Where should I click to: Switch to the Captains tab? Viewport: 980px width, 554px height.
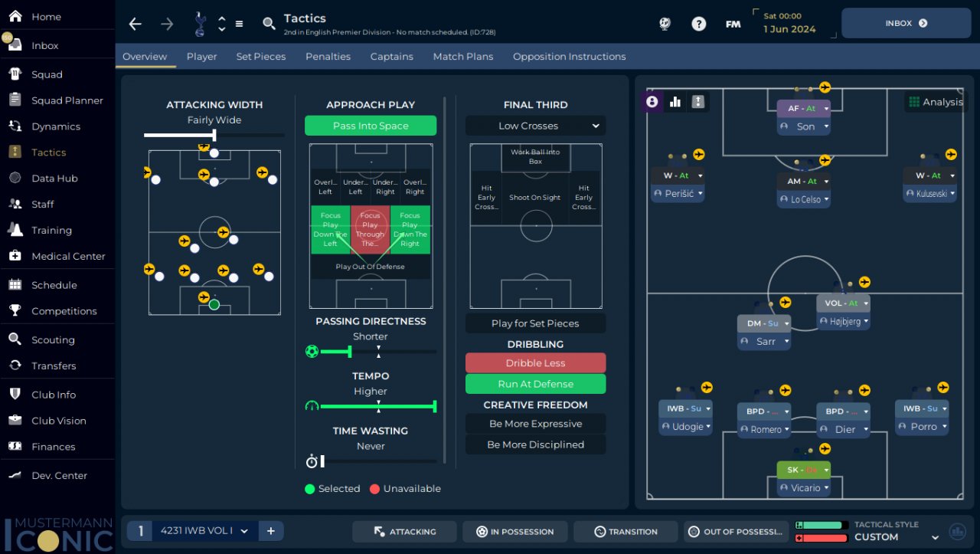392,57
